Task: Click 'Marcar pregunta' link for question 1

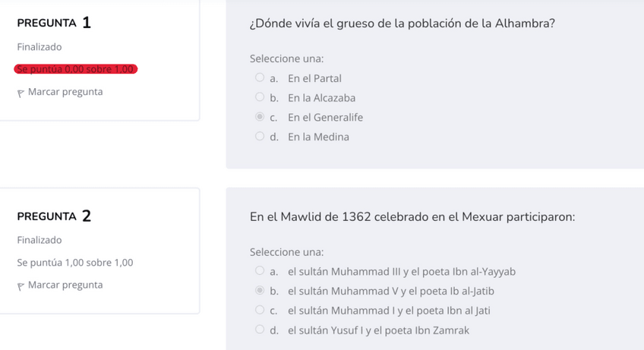Action: (x=65, y=92)
